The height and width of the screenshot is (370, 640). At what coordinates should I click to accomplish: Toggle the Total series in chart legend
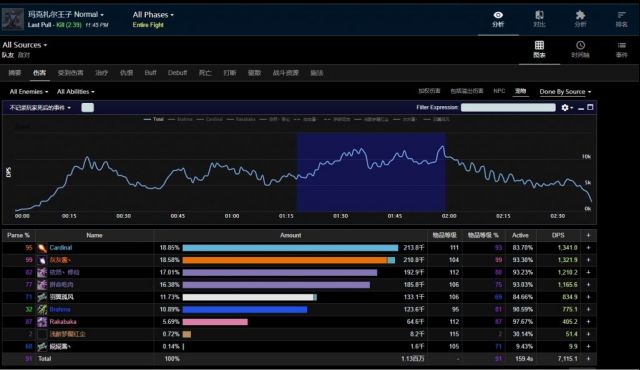click(154, 120)
